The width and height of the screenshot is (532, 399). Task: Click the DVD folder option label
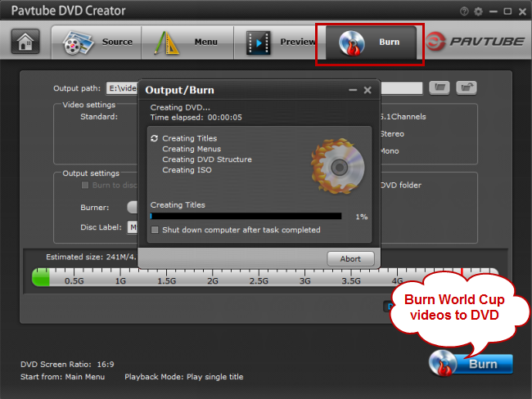(401, 185)
